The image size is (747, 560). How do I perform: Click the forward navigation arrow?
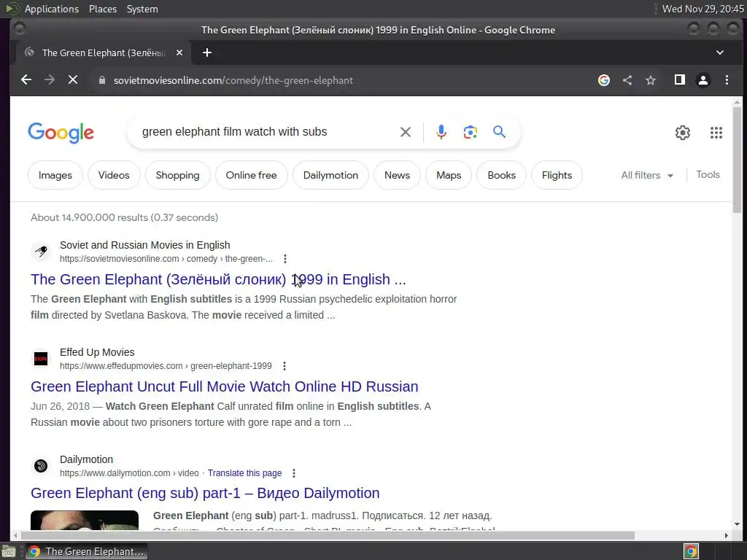[x=50, y=80]
